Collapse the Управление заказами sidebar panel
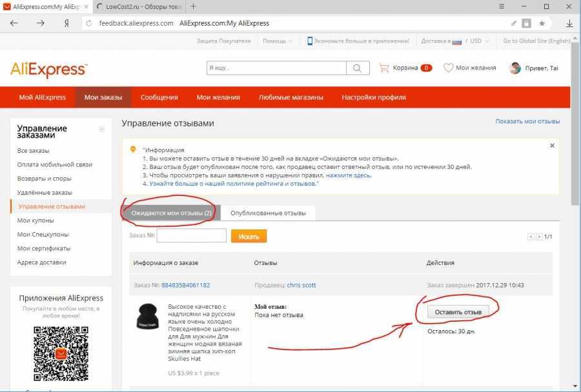 point(102,129)
